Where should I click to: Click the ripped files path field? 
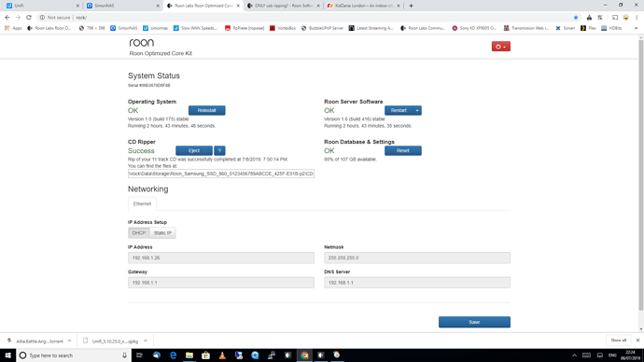point(221,174)
